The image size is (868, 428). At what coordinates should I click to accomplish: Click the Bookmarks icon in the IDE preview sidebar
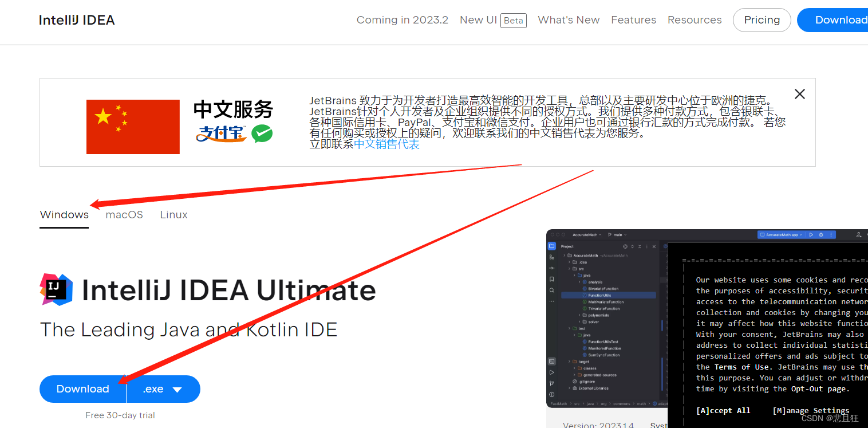click(x=552, y=279)
